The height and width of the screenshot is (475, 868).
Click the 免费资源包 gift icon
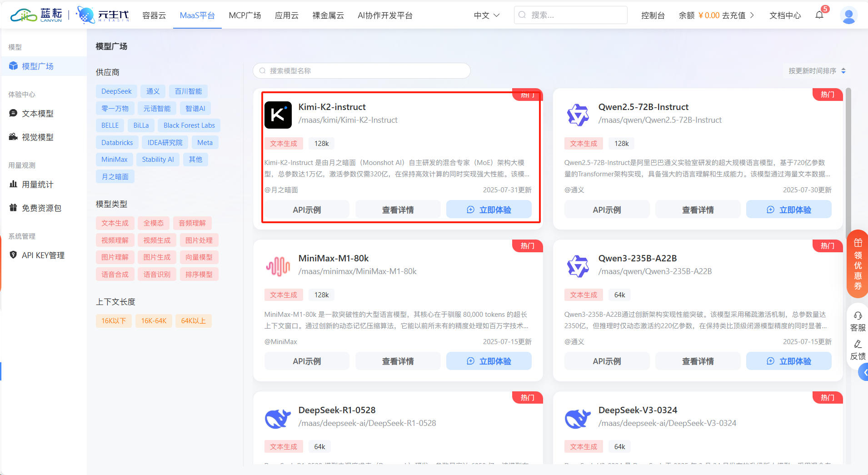coord(13,208)
